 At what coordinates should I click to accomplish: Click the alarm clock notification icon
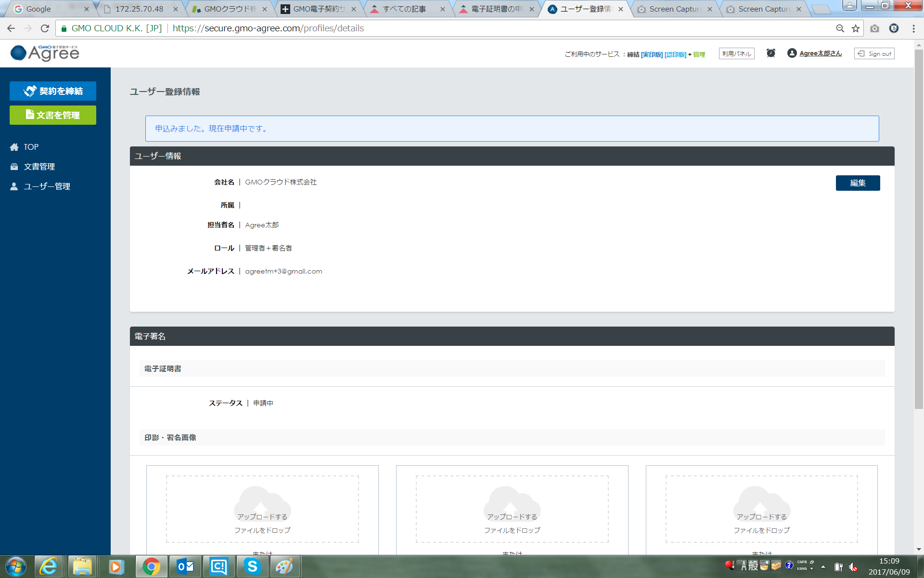click(x=770, y=53)
